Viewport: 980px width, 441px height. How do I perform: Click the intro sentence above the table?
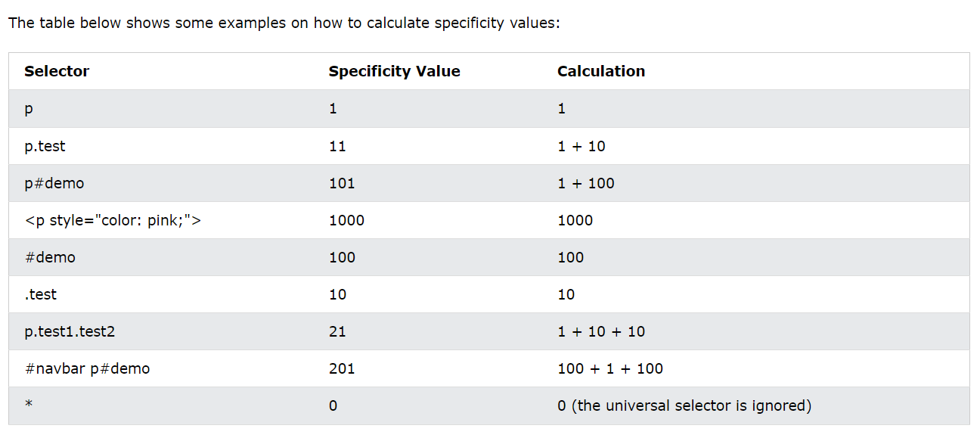284,23
